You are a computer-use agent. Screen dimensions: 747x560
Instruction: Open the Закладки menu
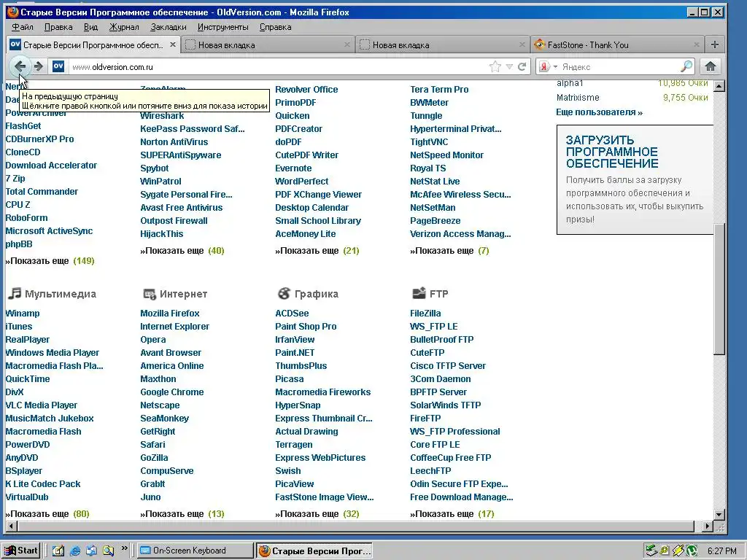[169, 27]
